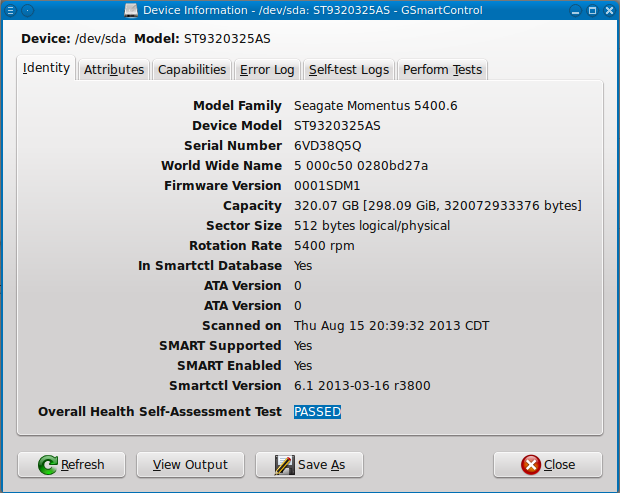
Task: Select the highlighted PASSED value
Action: point(317,412)
